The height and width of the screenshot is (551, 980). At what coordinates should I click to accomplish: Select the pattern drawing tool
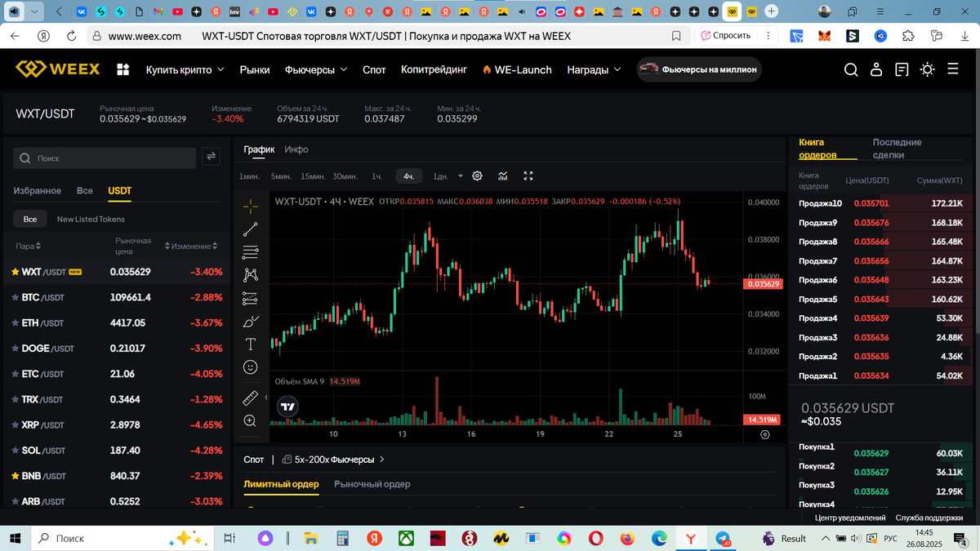coord(251,275)
